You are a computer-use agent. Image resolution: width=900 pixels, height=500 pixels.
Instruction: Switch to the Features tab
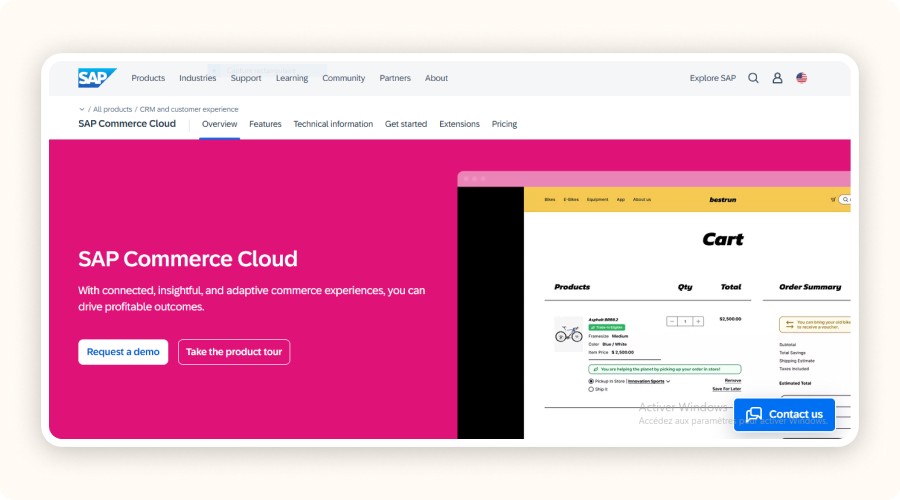pos(265,124)
